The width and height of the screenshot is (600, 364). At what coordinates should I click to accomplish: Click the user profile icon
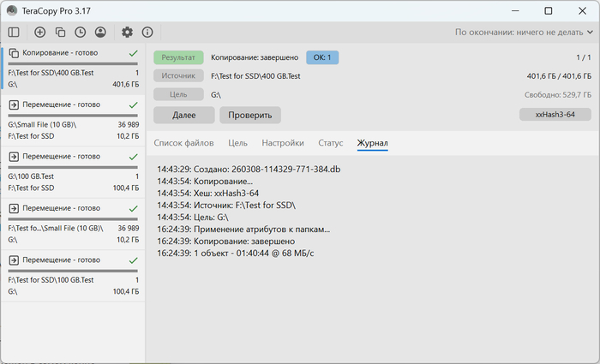(100, 33)
